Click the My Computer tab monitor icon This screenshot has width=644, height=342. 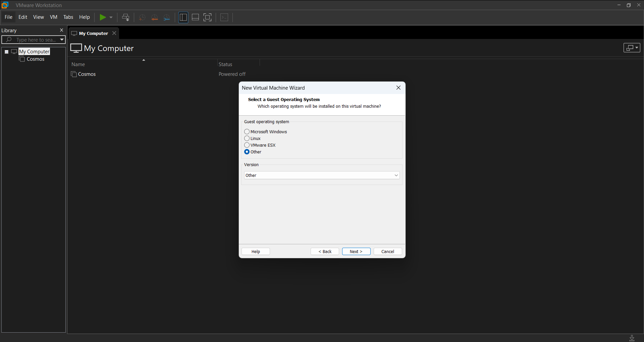[x=74, y=33]
